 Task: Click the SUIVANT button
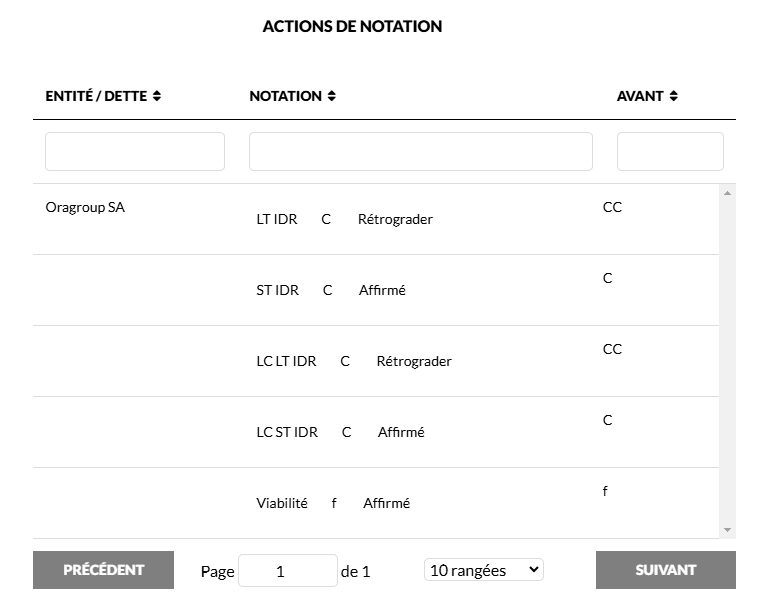point(665,570)
